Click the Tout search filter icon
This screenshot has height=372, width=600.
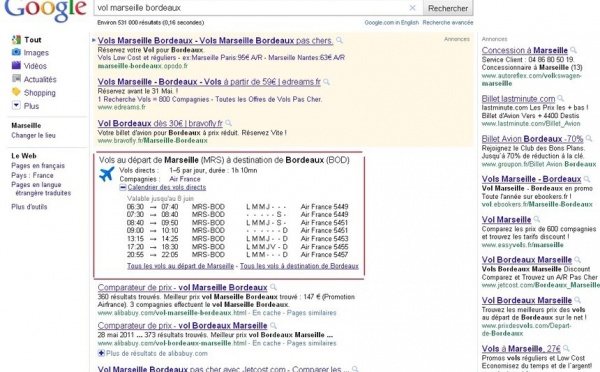pos(16,39)
